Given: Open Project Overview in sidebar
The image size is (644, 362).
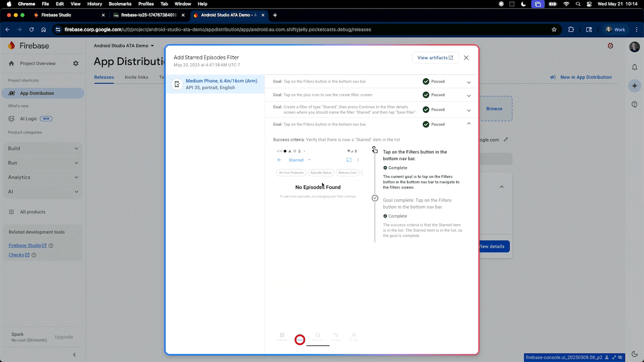Looking at the screenshot, I should pyautogui.click(x=38, y=63).
